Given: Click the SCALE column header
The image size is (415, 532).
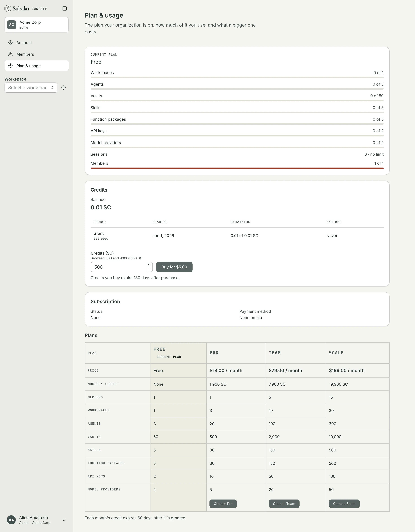Looking at the screenshot, I should [336, 353].
